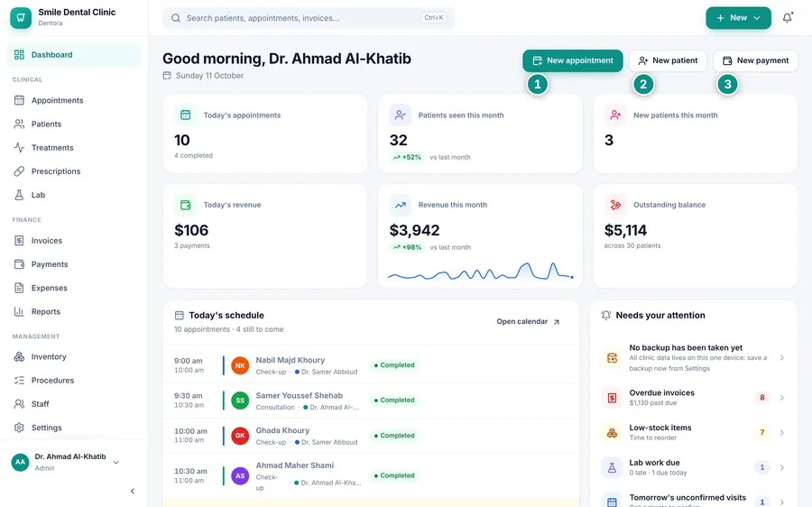Collapse the sidebar with the chevron

tap(133, 491)
